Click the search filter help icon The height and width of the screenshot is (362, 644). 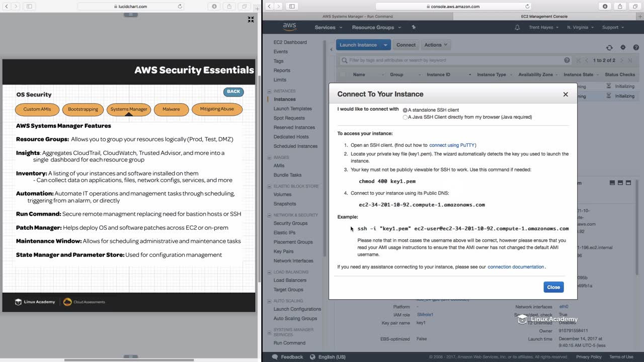point(567,60)
